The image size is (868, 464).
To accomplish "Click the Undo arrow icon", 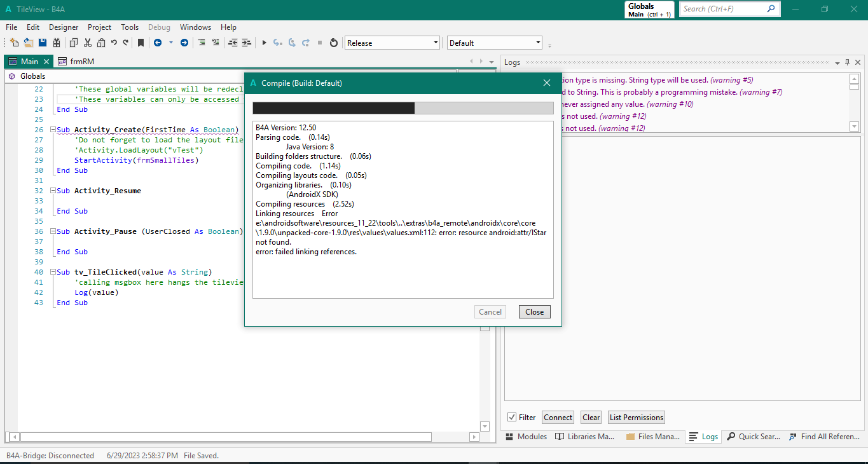I will point(114,43).
